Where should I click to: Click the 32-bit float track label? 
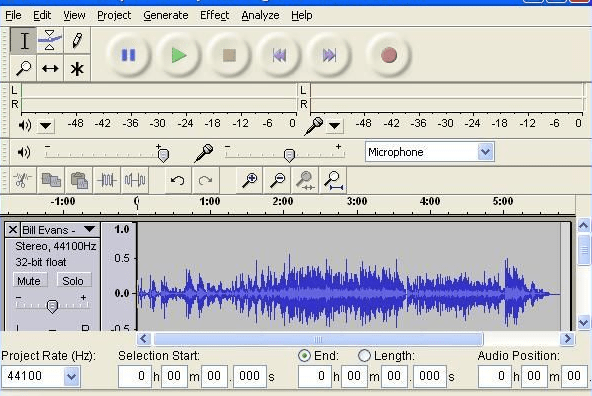point(40,262)
